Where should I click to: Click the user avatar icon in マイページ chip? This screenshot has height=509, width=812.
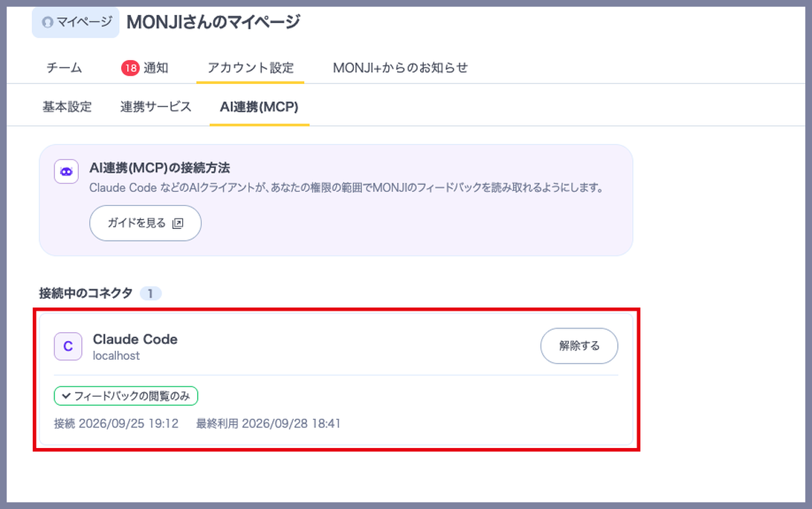coord(48,22)
